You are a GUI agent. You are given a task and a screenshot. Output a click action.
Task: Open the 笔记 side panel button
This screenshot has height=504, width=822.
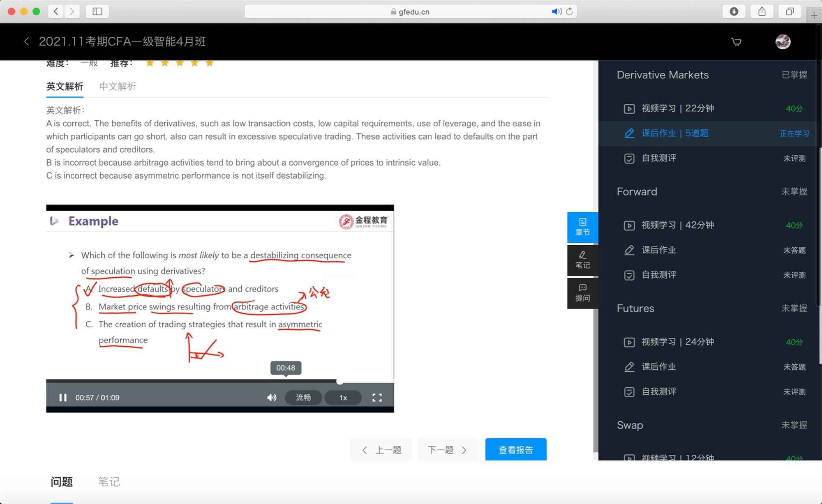coord(582,260)
